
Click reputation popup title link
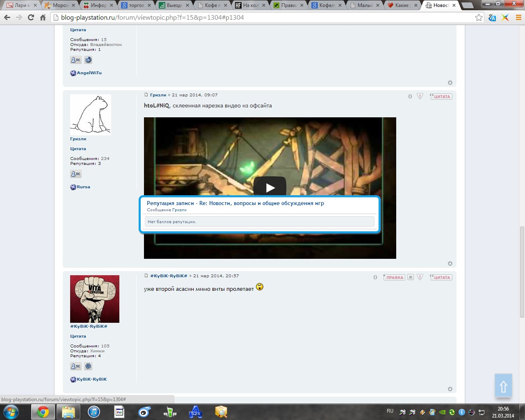[x=235, y=203]
